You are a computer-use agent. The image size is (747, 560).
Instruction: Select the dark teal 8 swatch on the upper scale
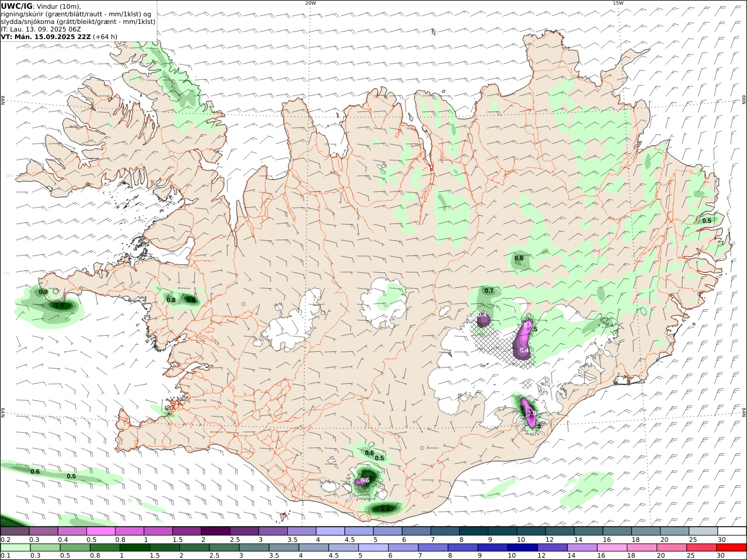pyautogui.click(x=474, y=531)
